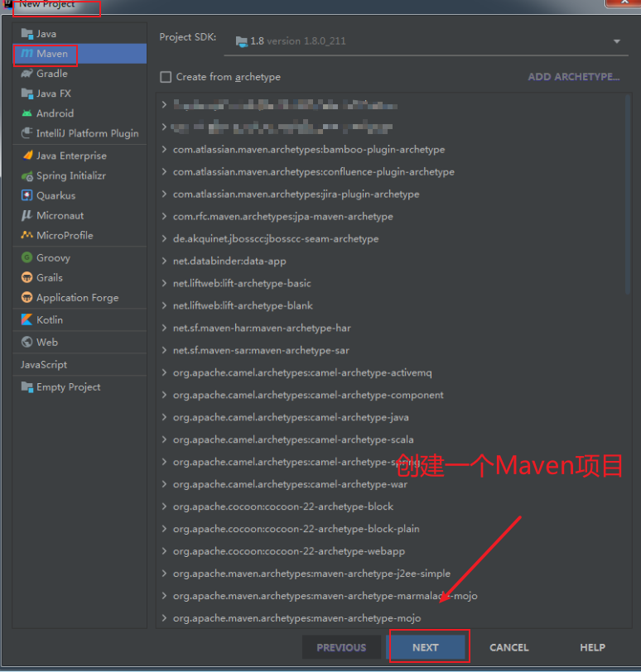Expand net.databinder:data-app node
The width and height of the screenshot is (641, 672).
(x=164, y=261)
